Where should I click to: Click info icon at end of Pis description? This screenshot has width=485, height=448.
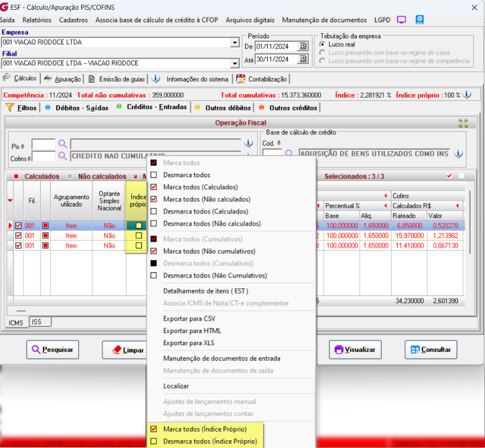tap(248, 143)
